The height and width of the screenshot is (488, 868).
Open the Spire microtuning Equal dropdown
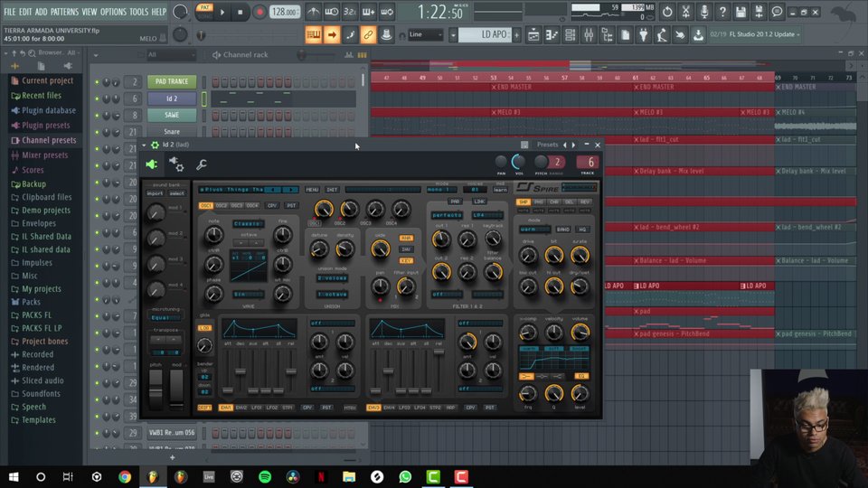[165, 317]
